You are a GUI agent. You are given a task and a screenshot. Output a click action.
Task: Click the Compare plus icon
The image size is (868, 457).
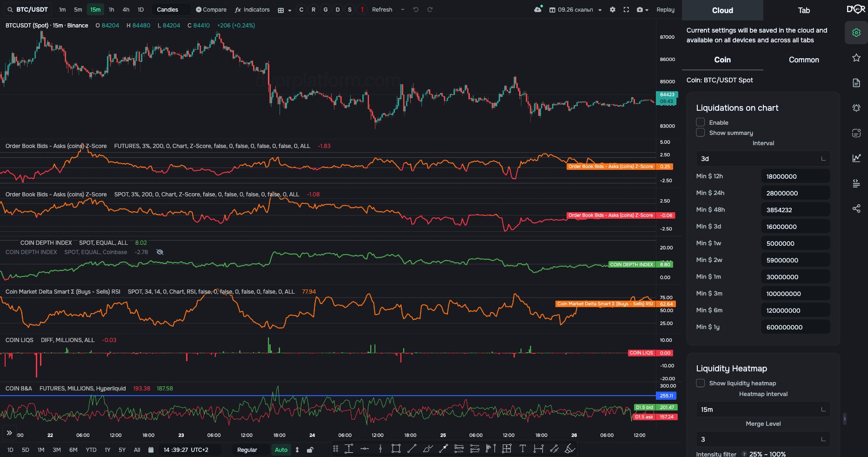(x=199, y=9)
